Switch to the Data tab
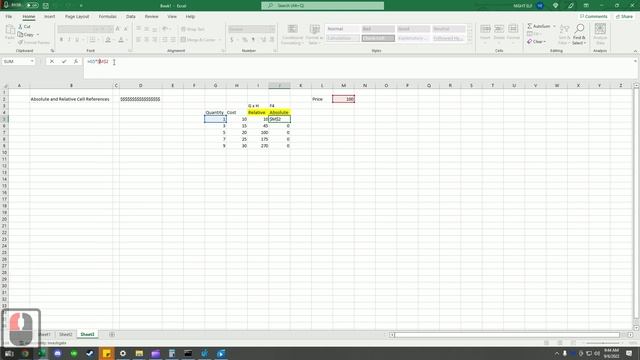640x360 pixels. [131, 17]
